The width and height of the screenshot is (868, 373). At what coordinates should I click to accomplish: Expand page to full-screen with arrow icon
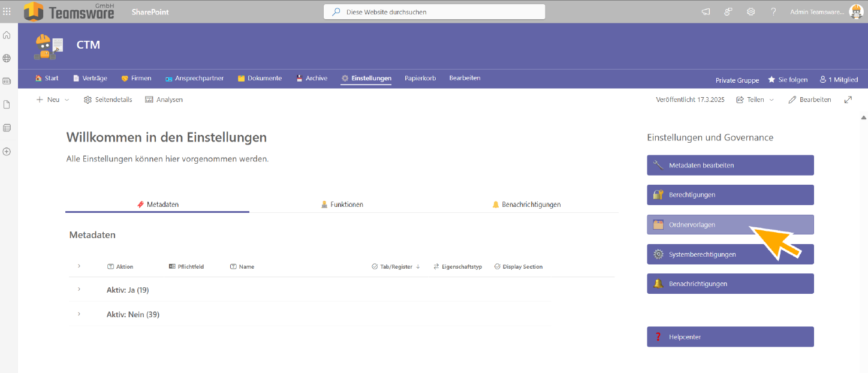848,100
